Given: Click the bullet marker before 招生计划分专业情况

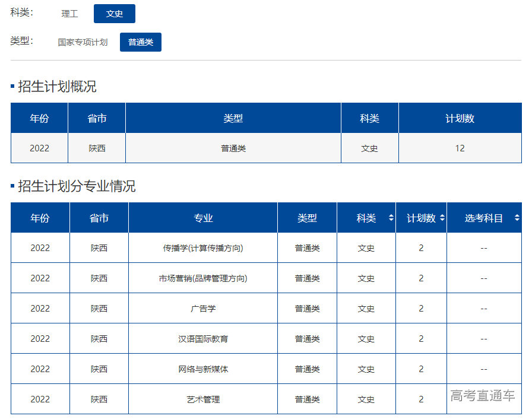Looking at the screenshot, I should [11, 185].
